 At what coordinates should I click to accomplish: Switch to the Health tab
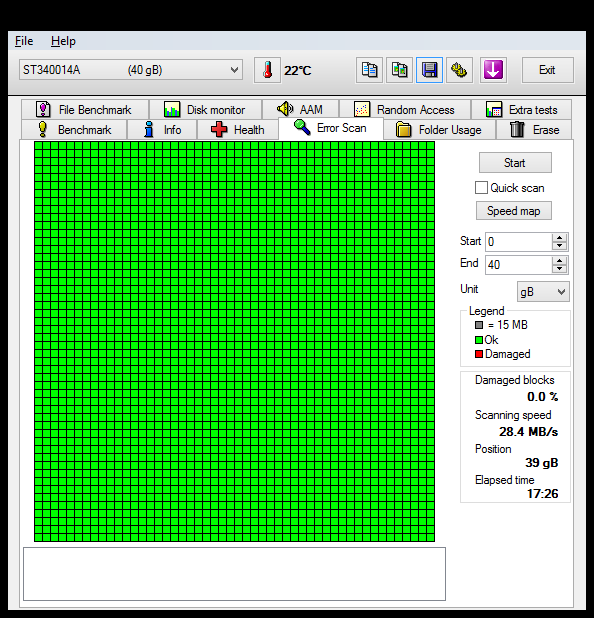(237, 130)
